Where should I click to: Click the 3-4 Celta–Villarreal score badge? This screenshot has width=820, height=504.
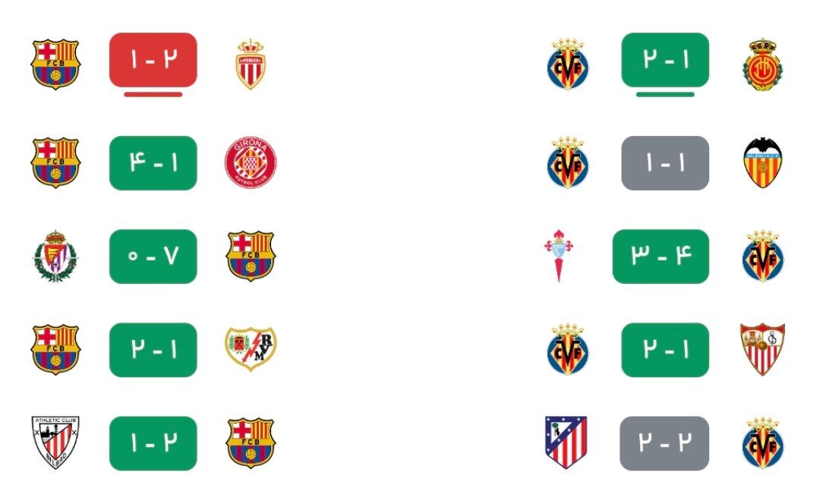661,257
